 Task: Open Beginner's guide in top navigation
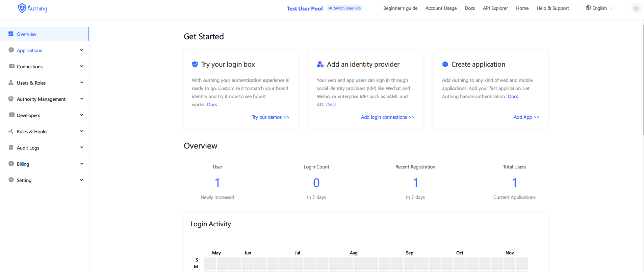click(400, 8)
